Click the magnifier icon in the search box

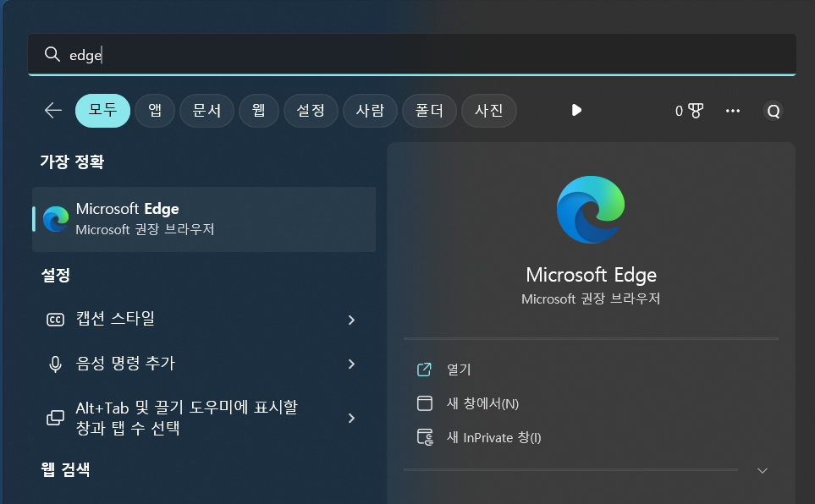click(x=52, y=54)
